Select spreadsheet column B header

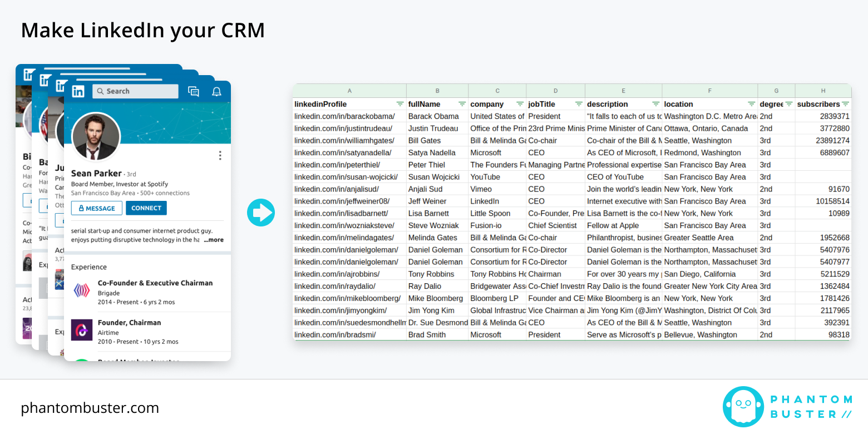point(437,91)
